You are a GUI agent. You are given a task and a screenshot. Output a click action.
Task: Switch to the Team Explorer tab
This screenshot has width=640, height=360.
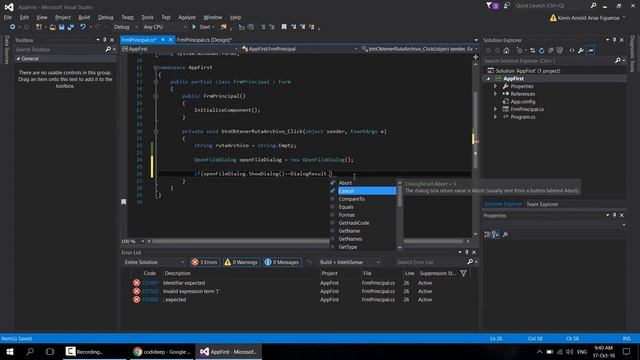pos(542,204)
